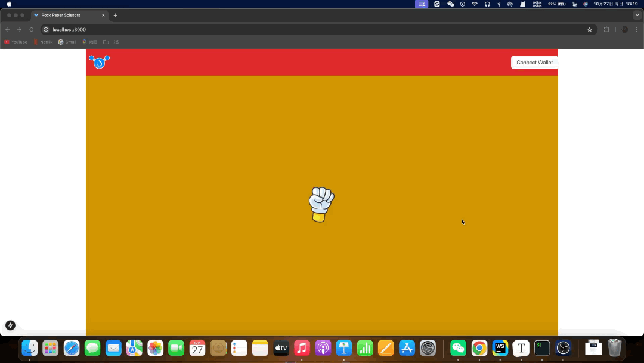
Task: Open FaceTime from the dock
Action: 176,348
